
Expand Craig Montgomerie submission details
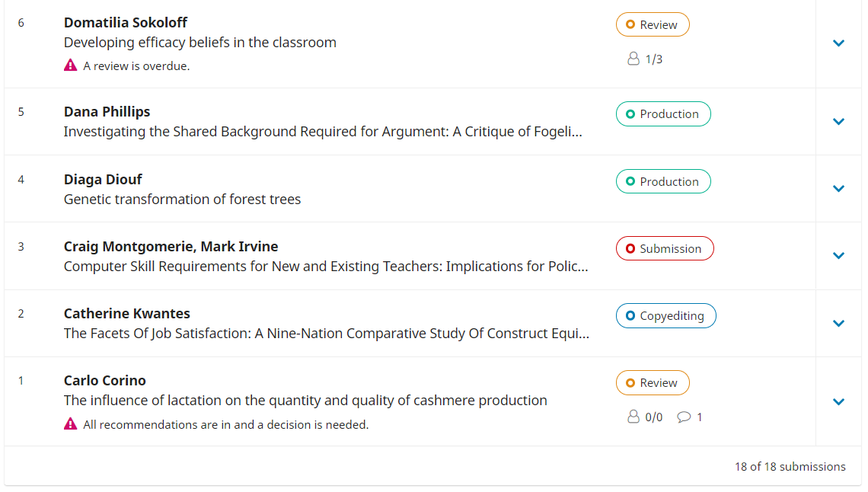[x=838, y=255]
